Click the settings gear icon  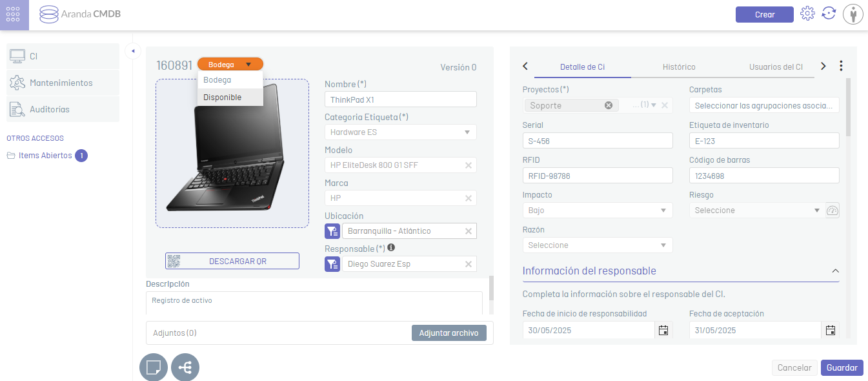coord(807,14)
